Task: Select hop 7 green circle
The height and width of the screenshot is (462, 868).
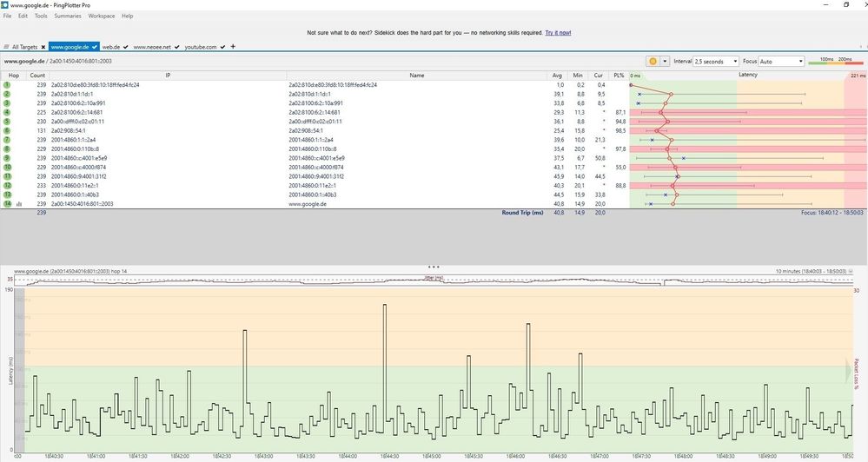Action: [x=7, y=140]
